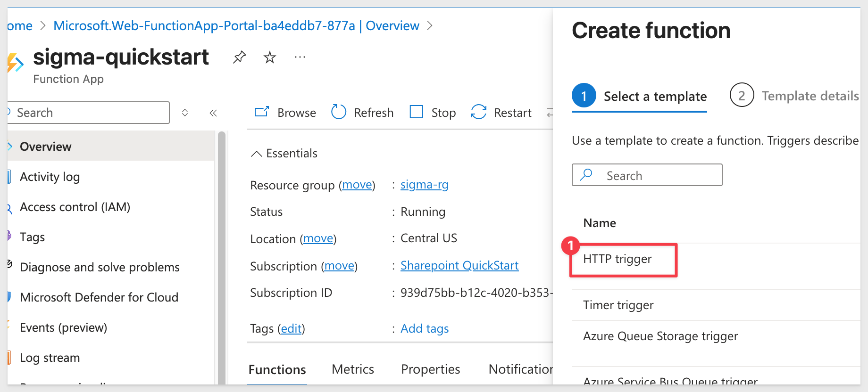The image size is (868, 392).
Task: Click the Stop square icon
Action: click(416, 112)
